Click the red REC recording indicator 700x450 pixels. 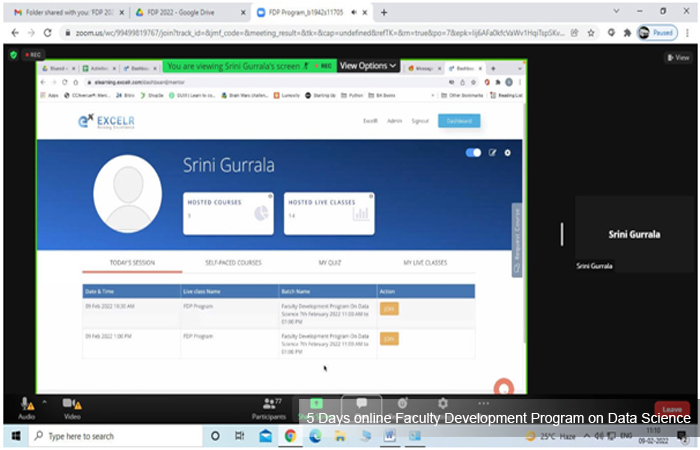pos(33,54)
